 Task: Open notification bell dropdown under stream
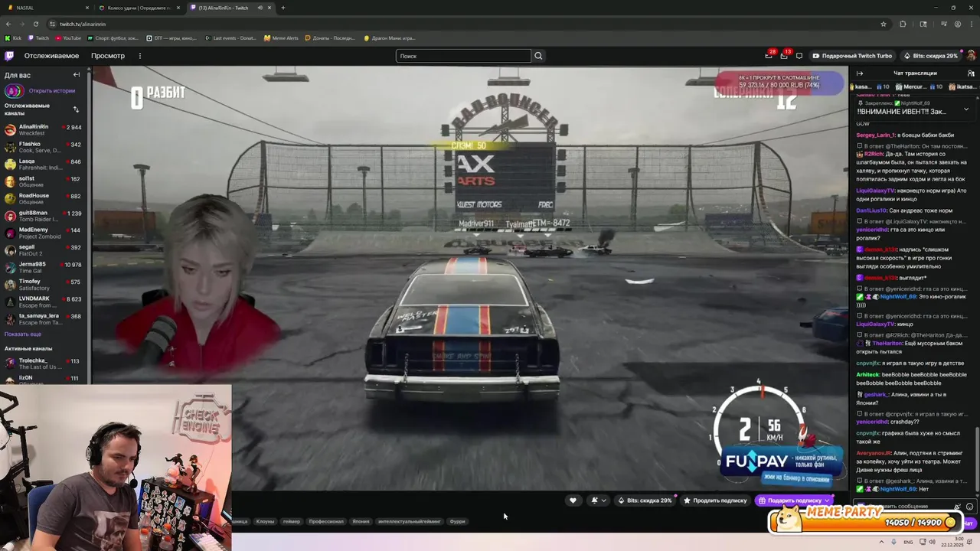click(x=598, y=500)
